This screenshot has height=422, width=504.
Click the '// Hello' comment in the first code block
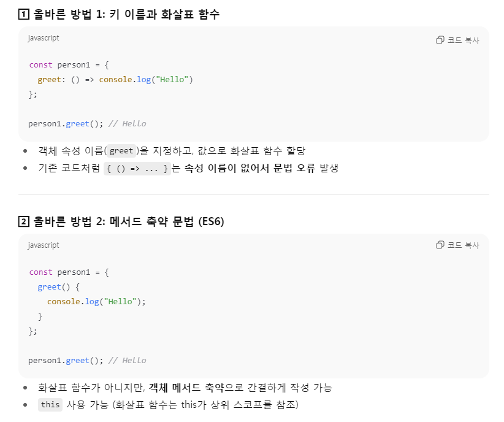[x=128, y=124]
